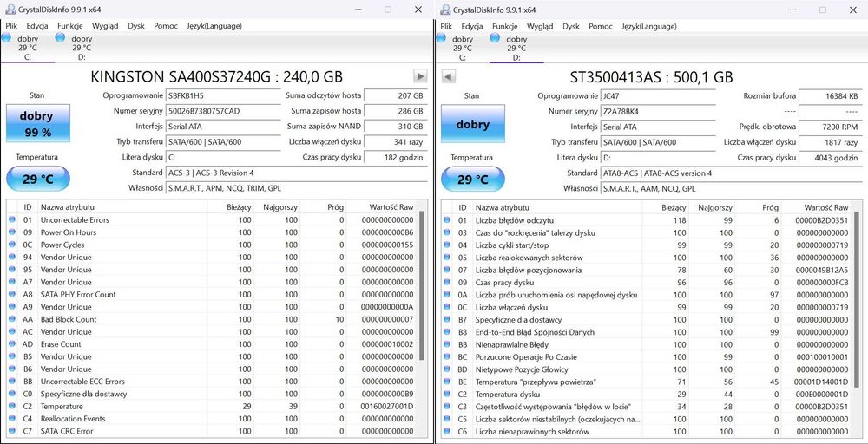Image resolution: width=868 pixels, height=444 pixels.
Task: Click status dot of Uncorrectable Errors row
Action: [x=12, y=219]
